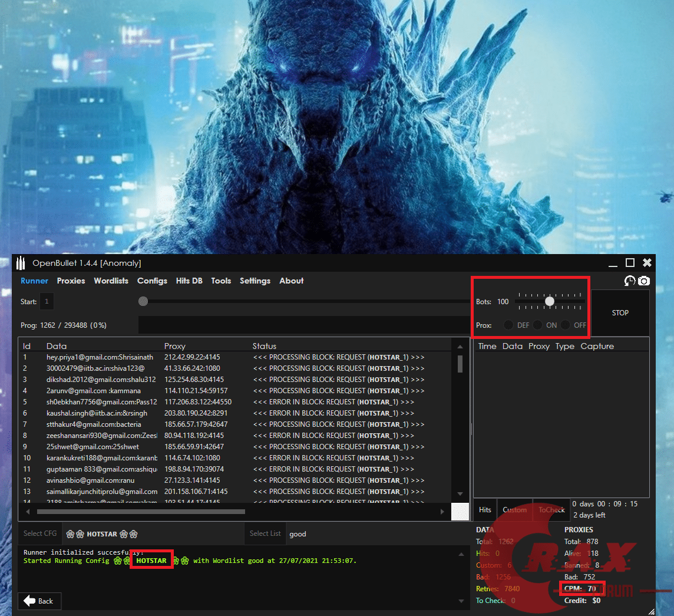Click the Start position slider handle
Image resolution: width=674 pixels, height=616 pixels.
(143, 302)
